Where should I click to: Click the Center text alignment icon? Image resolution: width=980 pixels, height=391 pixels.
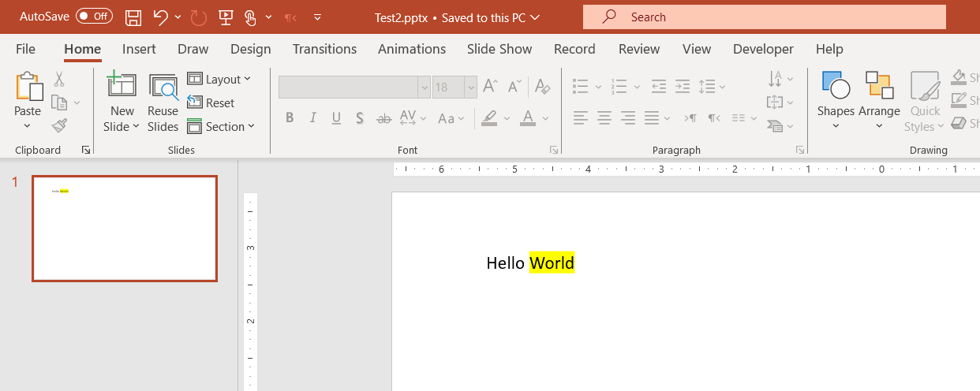click(604, 118)
